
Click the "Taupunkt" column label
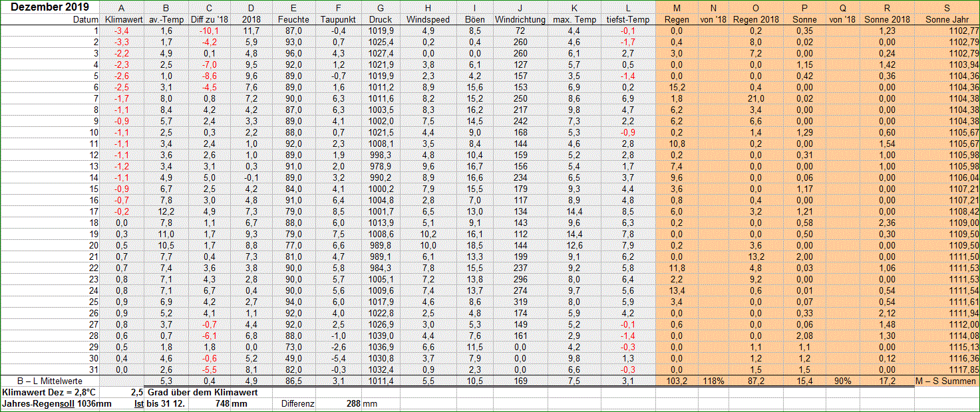point(337,20)
